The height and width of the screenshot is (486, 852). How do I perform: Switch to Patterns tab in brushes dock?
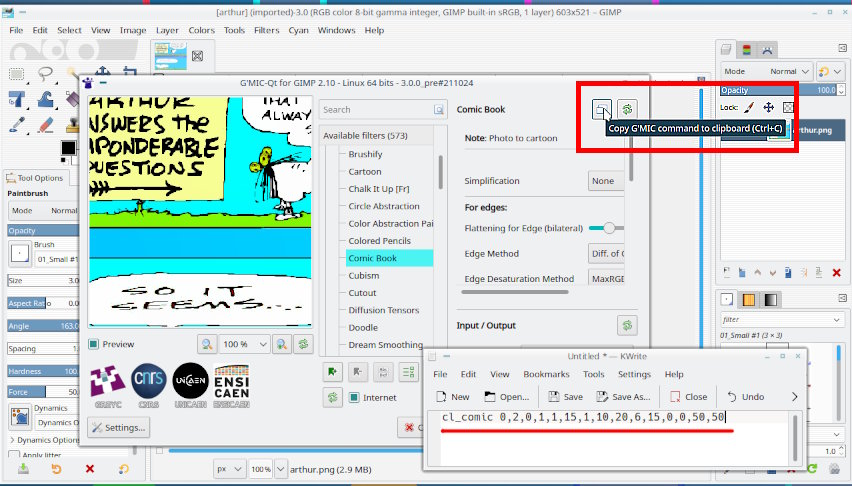[748, 300]
